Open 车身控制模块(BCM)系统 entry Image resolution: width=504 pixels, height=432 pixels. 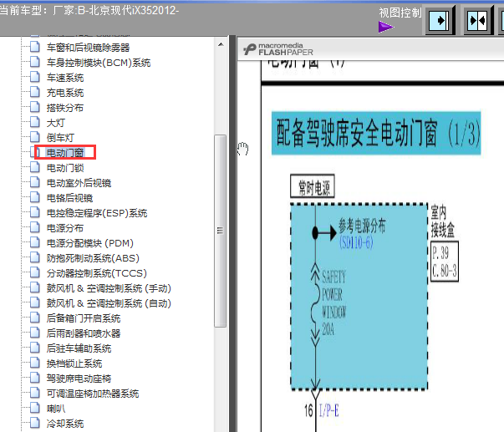(x=99, y=63)
